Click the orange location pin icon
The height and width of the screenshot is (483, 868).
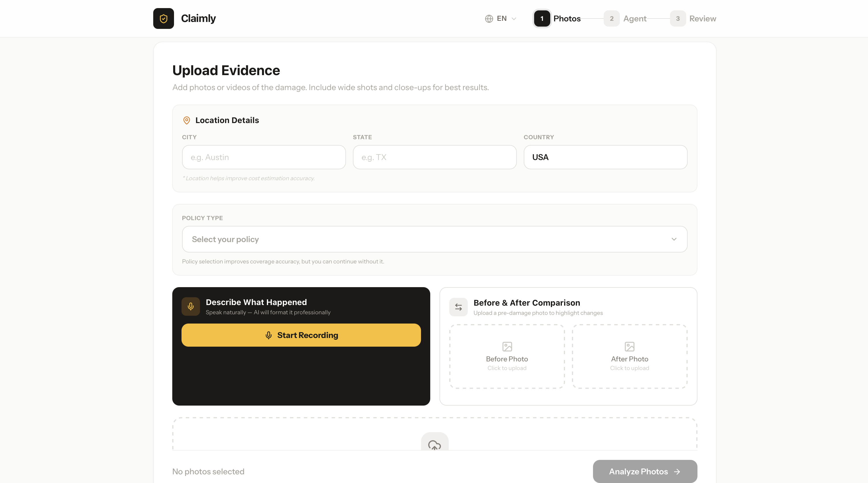pos(186,120)
